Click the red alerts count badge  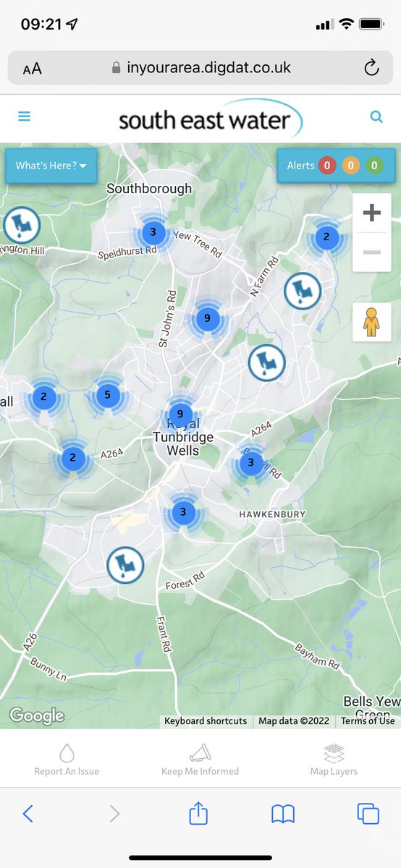click(x=326, y=166)
